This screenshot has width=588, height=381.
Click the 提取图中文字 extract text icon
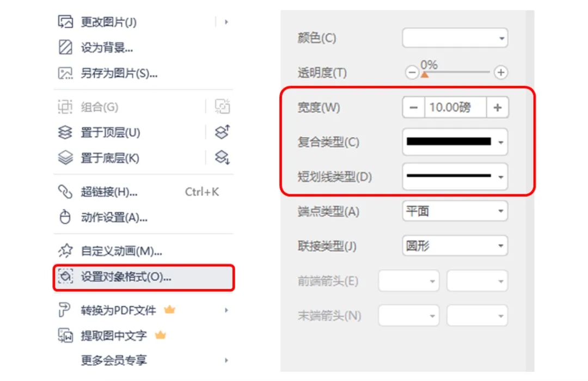tap(65, 335)
